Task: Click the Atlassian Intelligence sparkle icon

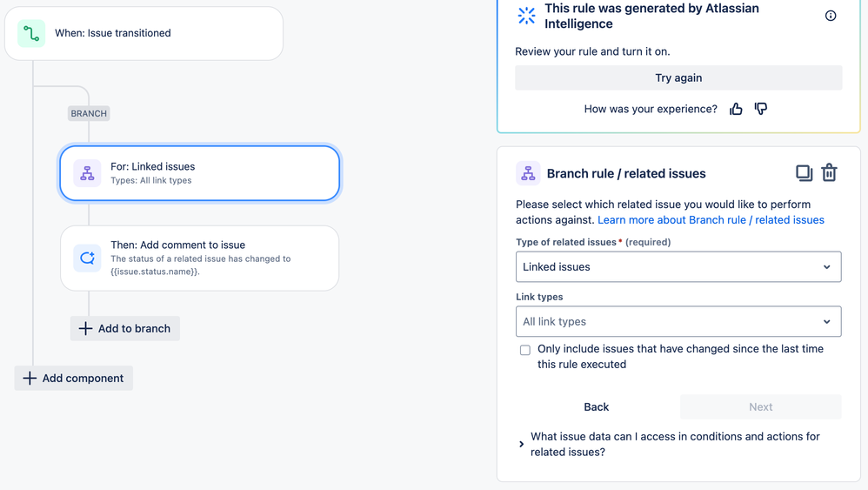Action: tap(526, 16)
